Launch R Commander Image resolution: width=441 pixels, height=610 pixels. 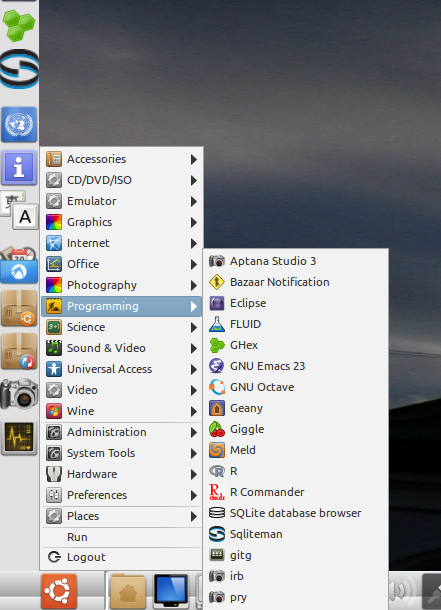296,492
